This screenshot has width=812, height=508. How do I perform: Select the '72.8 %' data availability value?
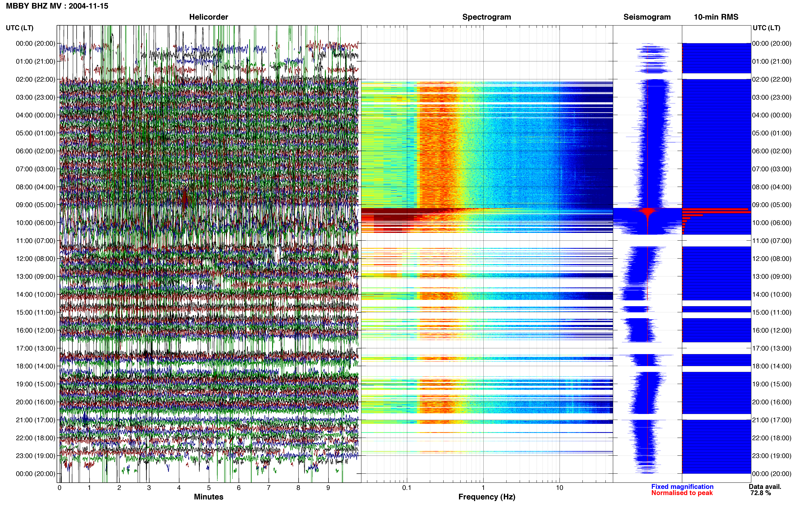761,493
